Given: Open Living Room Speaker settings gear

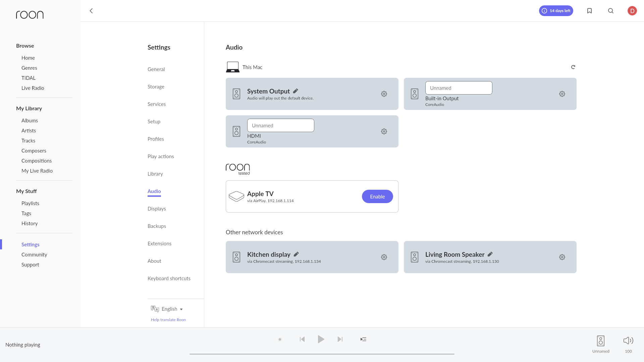Looking at the screenshot, I should pyautogui.click(x=562, y=257).
